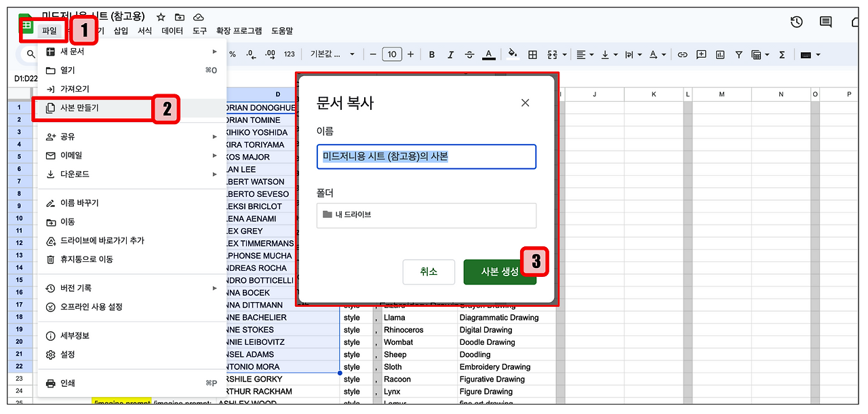Image resolution: width=868 pixels, height=414 pixels.
Task: Toggle italic formatting
Action: pyautogui.click(x=451, y=54)
